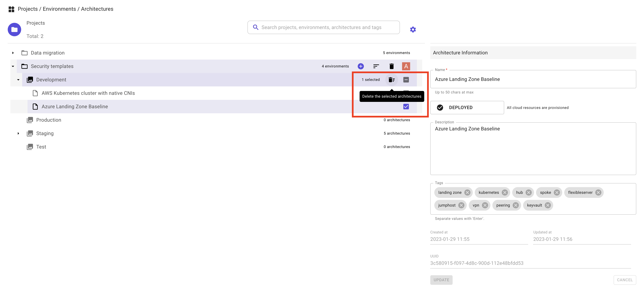Click the delete selected architectures icon

(x=392, y=80)
